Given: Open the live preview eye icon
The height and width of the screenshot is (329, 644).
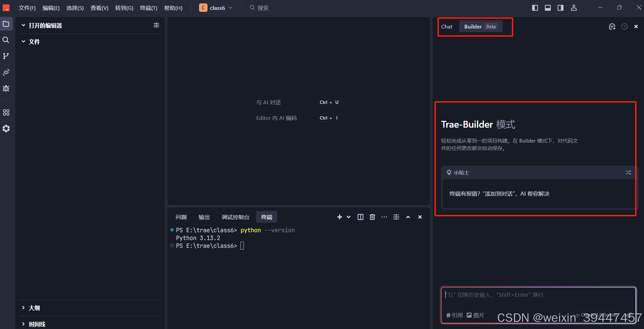Looking at the screenshot, I should pyautogui.click(x=6, y=72).
